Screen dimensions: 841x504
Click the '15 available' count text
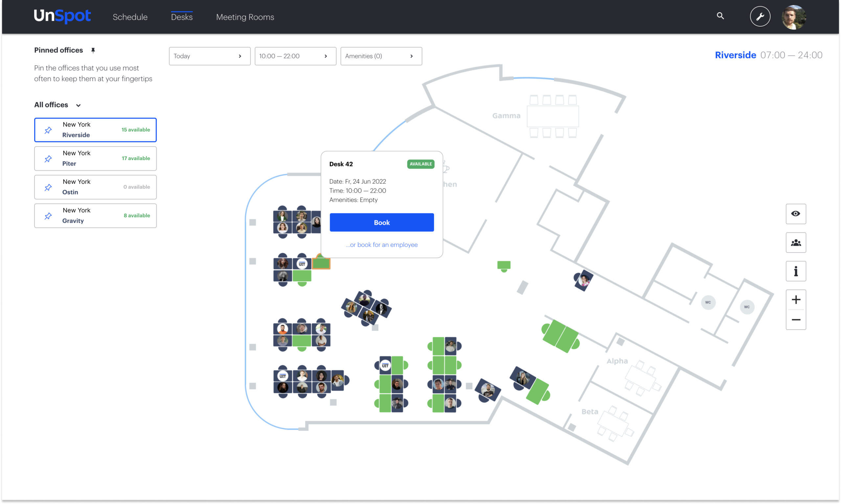click(135, 130)
